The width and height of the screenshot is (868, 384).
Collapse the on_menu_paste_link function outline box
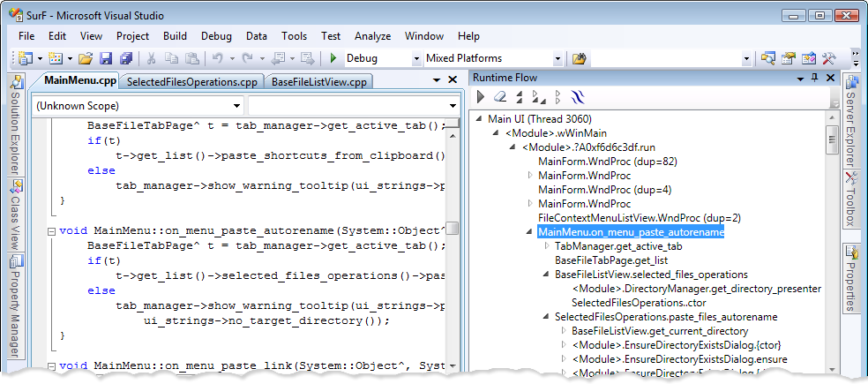point(52,365)
